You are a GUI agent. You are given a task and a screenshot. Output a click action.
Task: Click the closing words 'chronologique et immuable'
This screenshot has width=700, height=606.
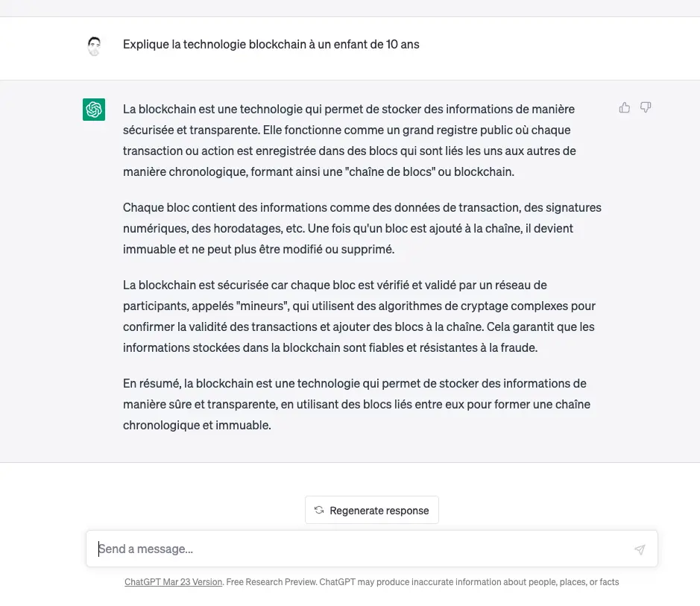point(197,426)
